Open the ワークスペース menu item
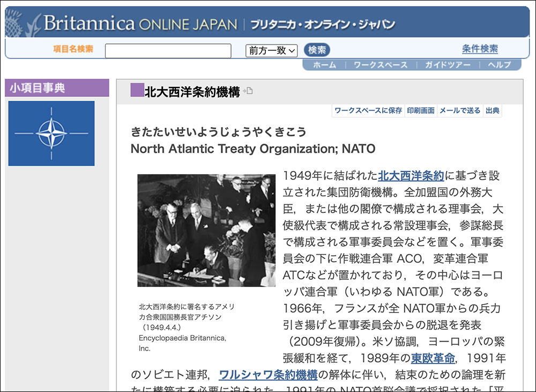536x392 pixels. click(381, 65)
